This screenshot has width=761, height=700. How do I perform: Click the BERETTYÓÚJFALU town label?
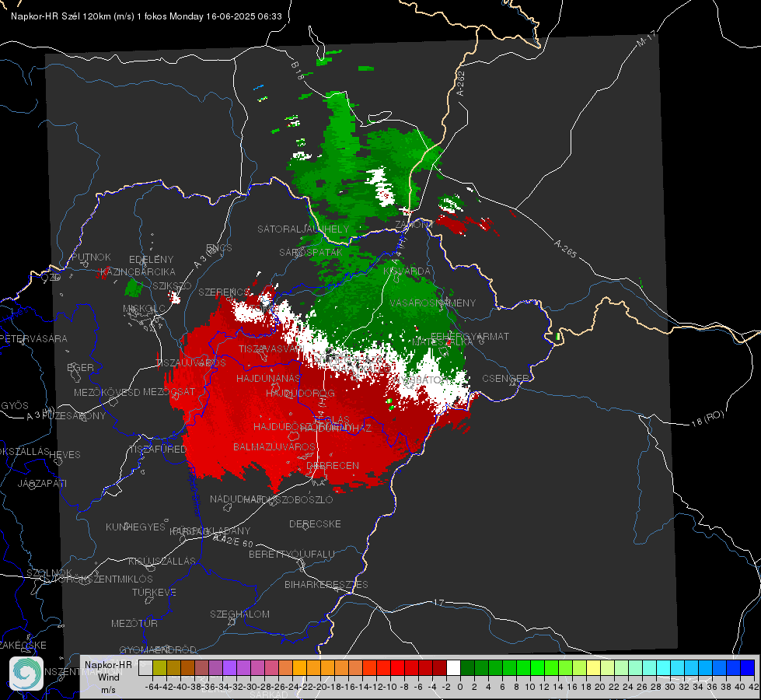(291, 554)
